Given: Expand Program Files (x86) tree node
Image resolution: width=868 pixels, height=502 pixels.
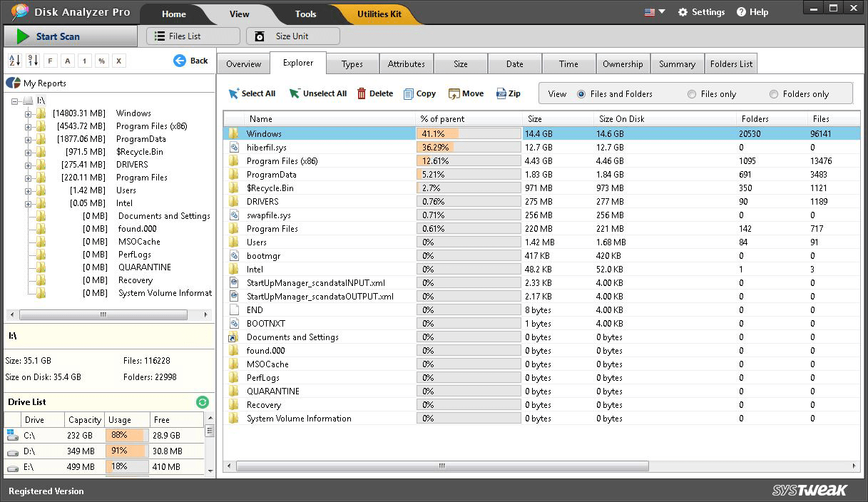Looking at the screenshot, I should [29, 126].
